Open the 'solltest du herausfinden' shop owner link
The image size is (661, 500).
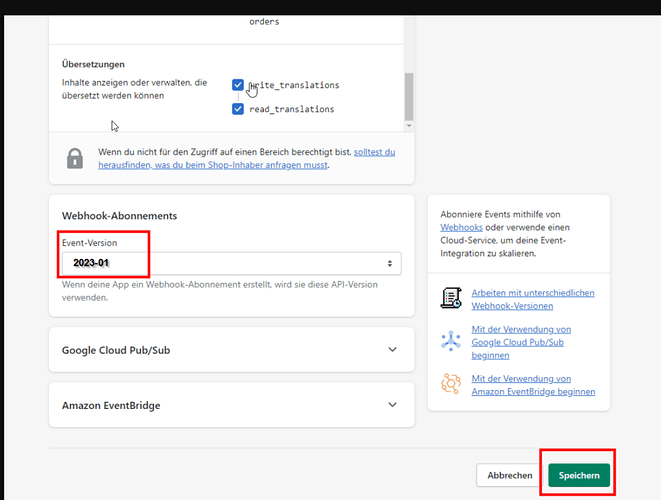(247, 159)
